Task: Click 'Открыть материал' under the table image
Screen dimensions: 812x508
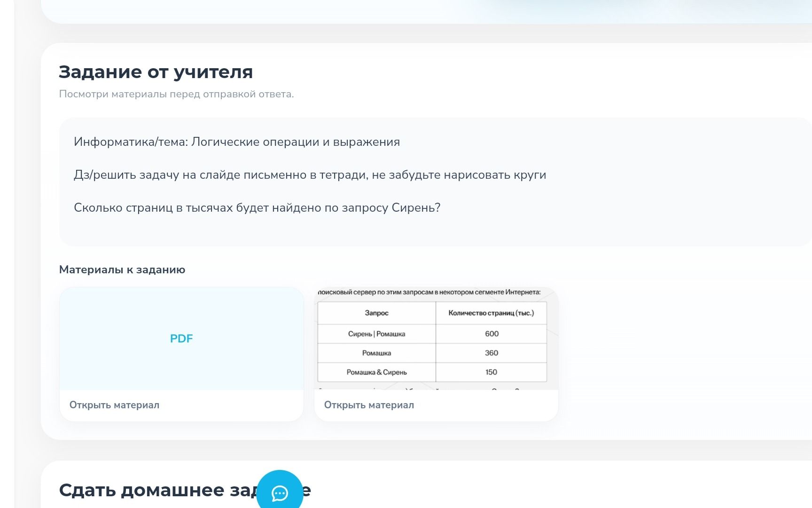Action: (x=369, y=405)
